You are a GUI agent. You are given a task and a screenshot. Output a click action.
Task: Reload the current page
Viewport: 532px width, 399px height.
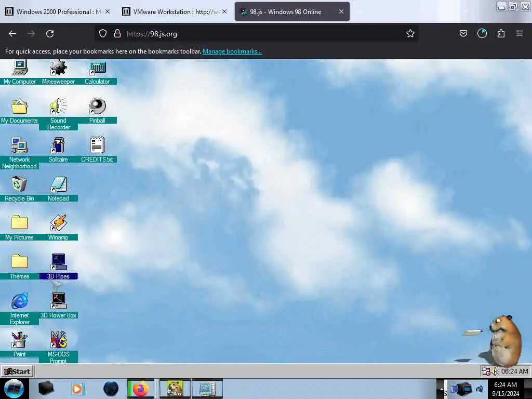click(50, 34)
